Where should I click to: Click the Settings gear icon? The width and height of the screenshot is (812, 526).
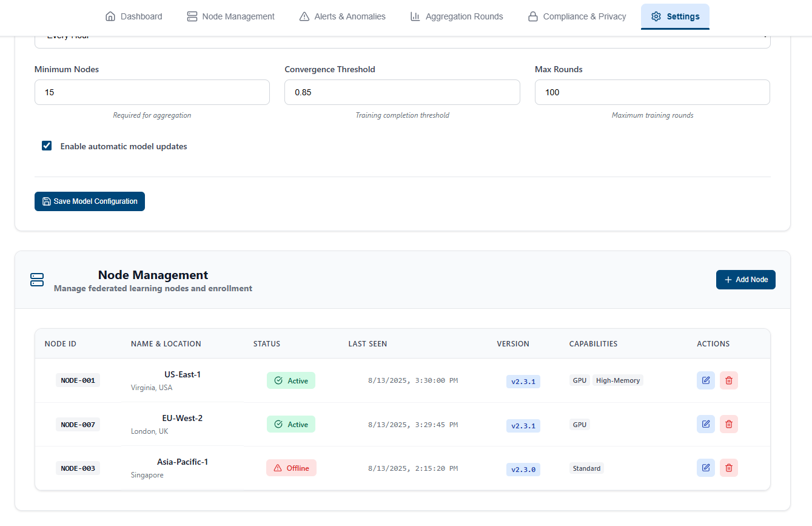pos(657,16)
